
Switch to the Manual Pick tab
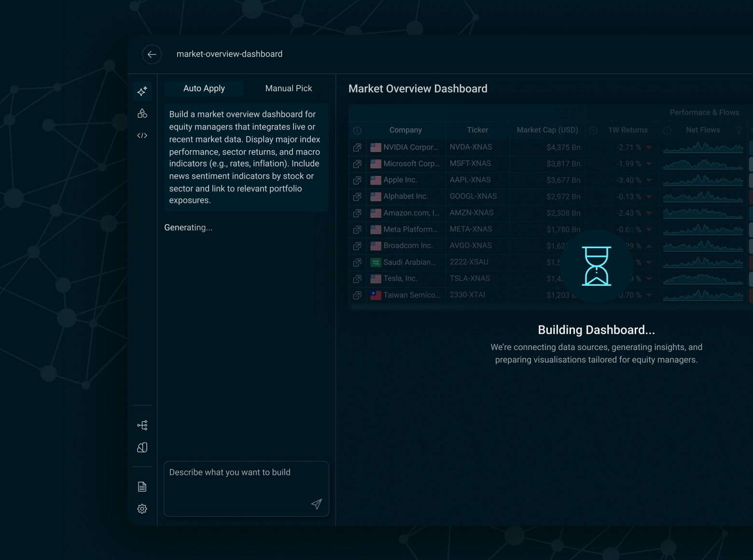(x=289, y=88)
